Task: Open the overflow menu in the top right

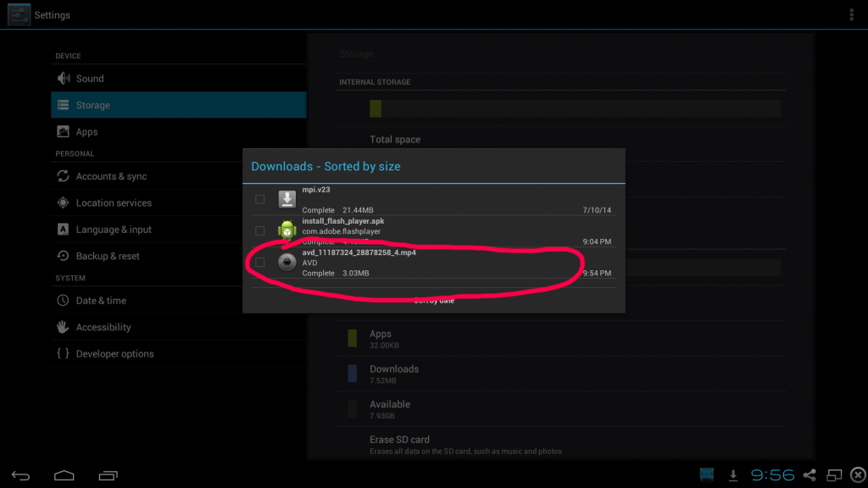Action: 851,14
